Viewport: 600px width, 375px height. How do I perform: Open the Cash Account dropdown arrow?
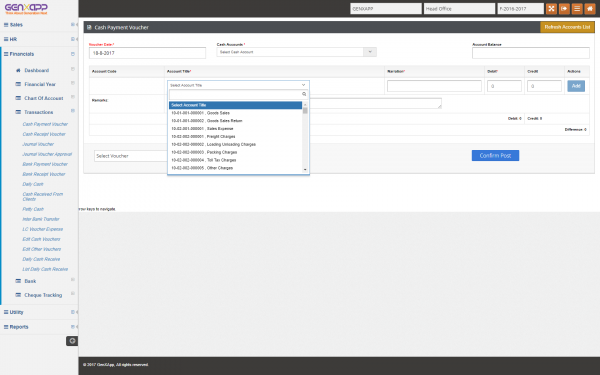tap(370, 52)
